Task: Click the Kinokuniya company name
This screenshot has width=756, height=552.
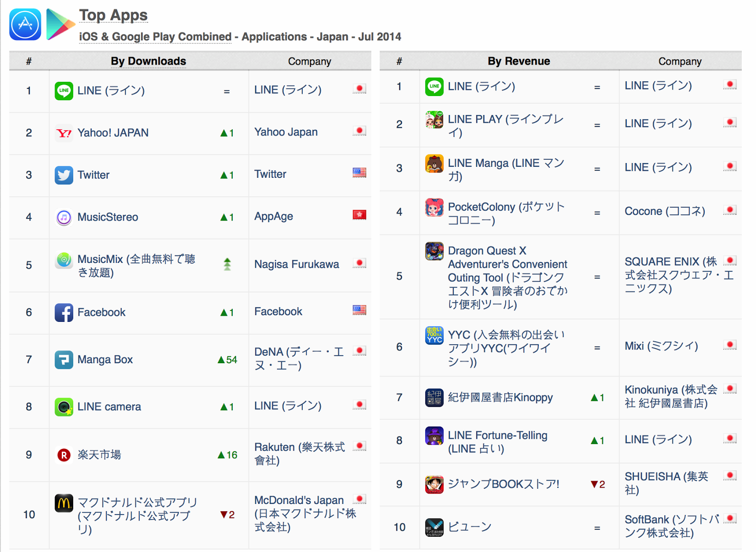Action: click(671, 397)
